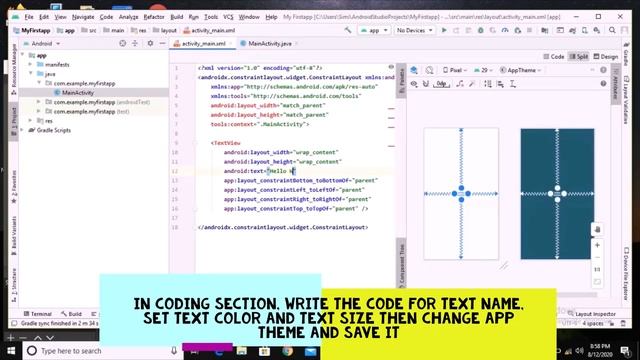Open the SDK Manager icon in toolbar

tap(596, 30)
